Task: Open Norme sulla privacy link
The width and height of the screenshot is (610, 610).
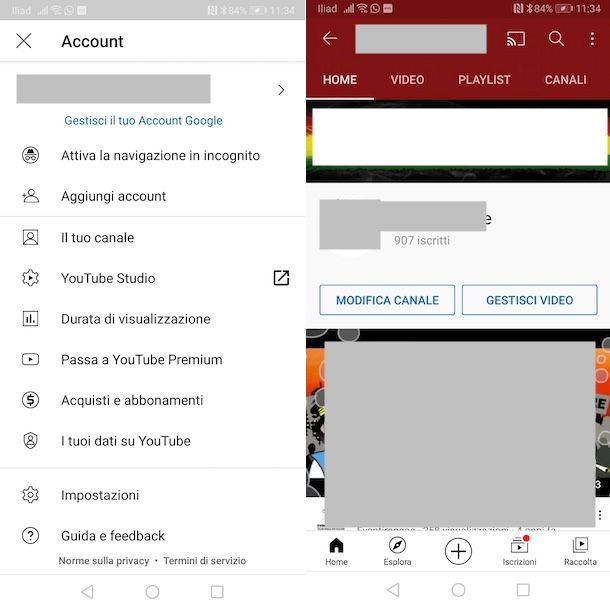Action: point(104,561)
